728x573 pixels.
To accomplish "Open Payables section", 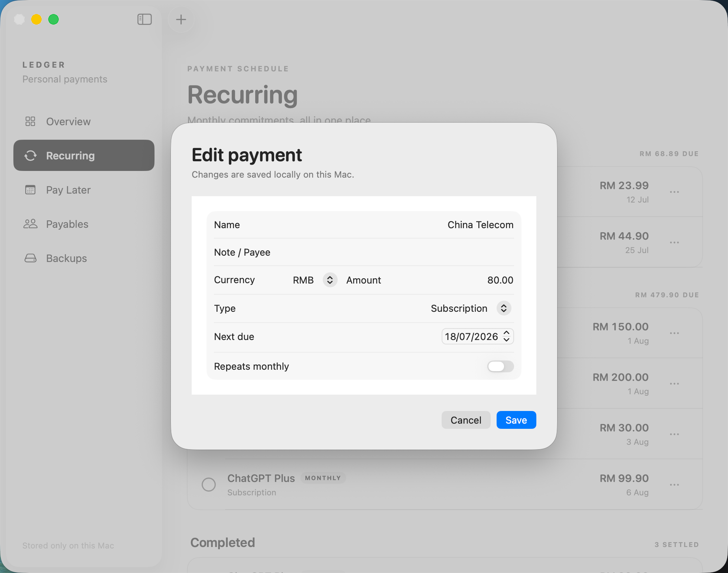I will click(84, 224).
